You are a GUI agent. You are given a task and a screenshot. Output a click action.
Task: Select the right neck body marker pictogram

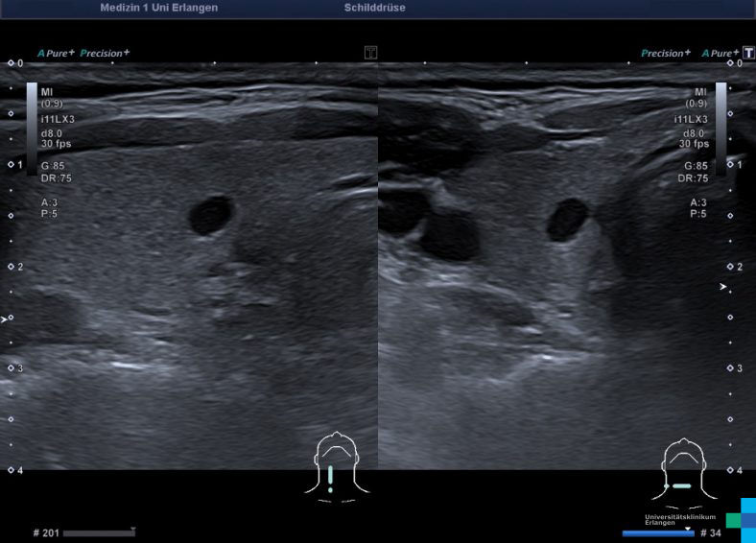[681, 470]
